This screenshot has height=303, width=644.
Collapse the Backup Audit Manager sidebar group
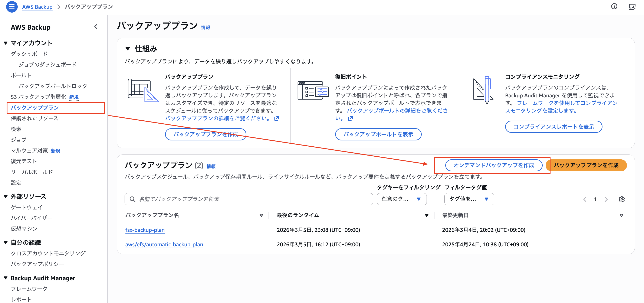[6, 278]
